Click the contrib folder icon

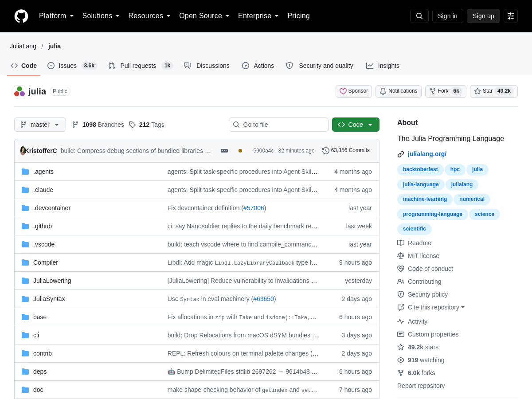[x=25, y=353]
